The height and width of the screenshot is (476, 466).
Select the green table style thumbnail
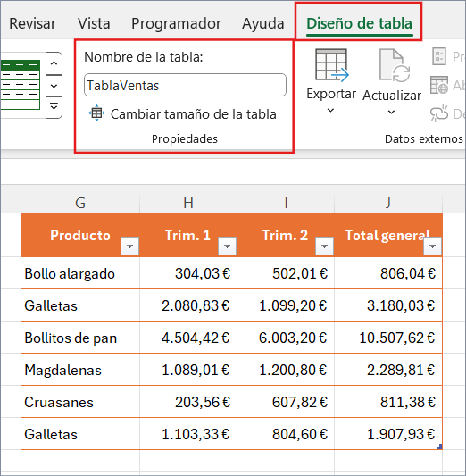click(x=20, y=85)
